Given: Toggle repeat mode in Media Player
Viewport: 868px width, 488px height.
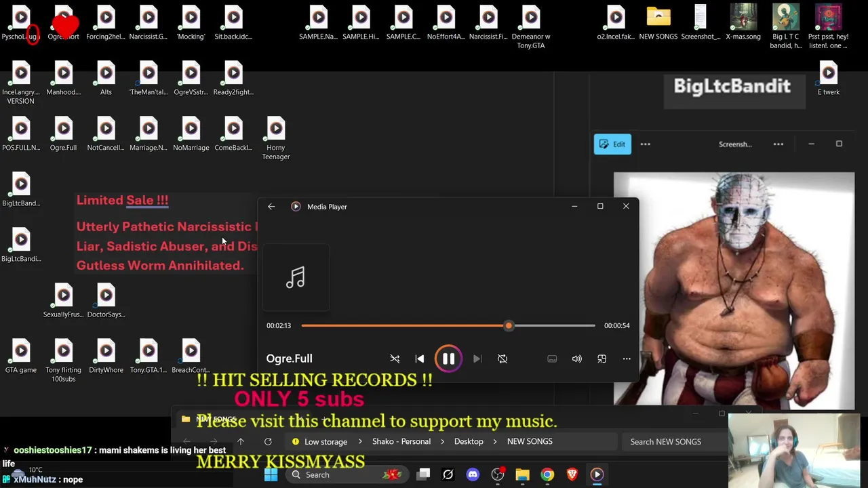Looking at the screenshot, I should coord(502,359).
